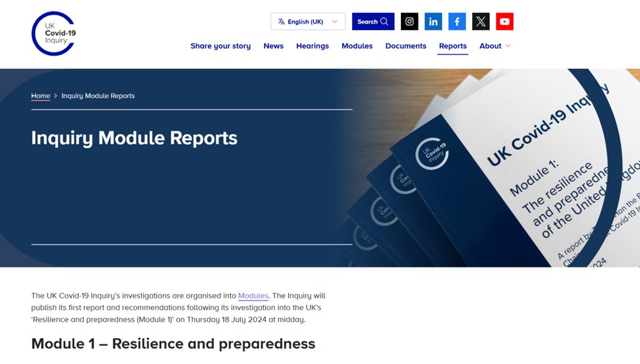Open the X (Twitter) social icon
The height and width of the screenshot is (364, 640).
tap(481, 21)
